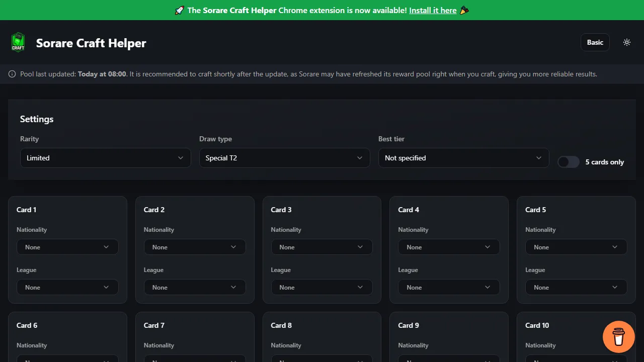Open the League dropdown for Card 4

pyautogui.click(x=449, y=287)
